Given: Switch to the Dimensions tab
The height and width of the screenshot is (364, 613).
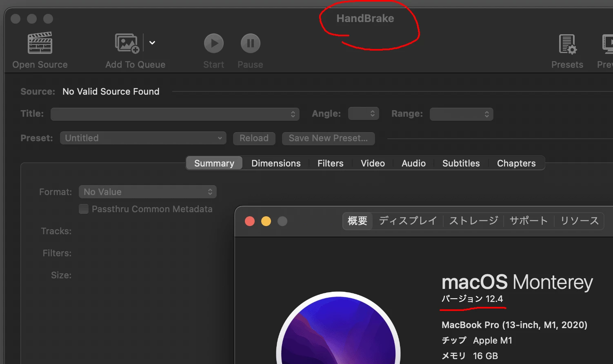Looking at the screenshot, I should pos(276,163).
